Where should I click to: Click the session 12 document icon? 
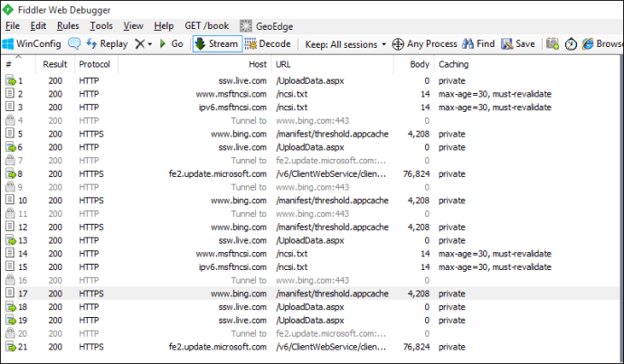tap(10, 227)
